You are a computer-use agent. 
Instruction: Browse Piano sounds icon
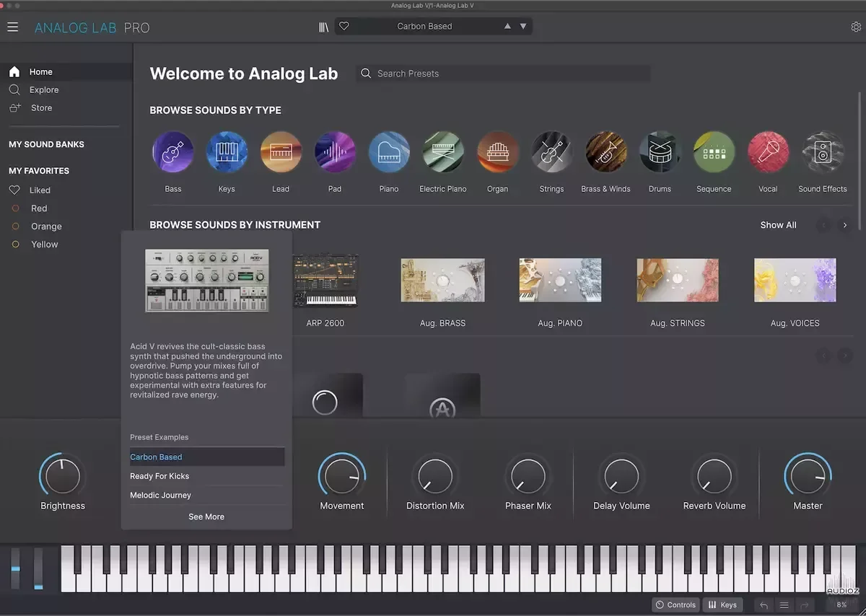click(x=389, y=152)
